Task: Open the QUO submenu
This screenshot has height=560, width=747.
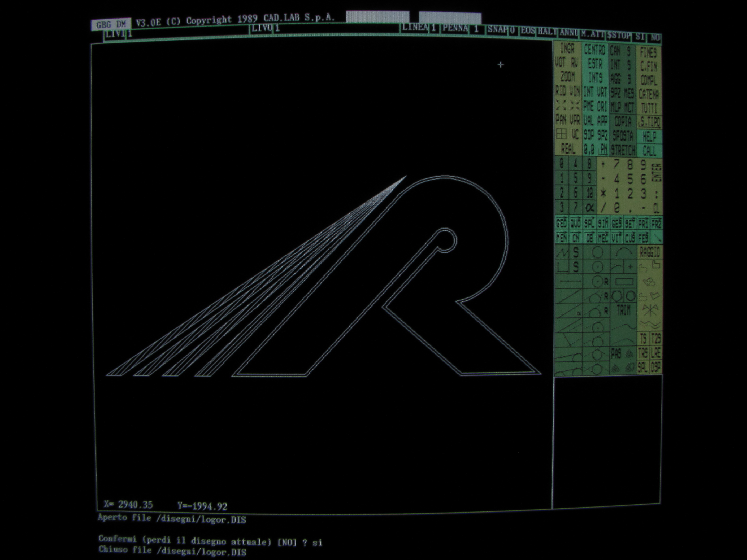Action: coord(576,223)
